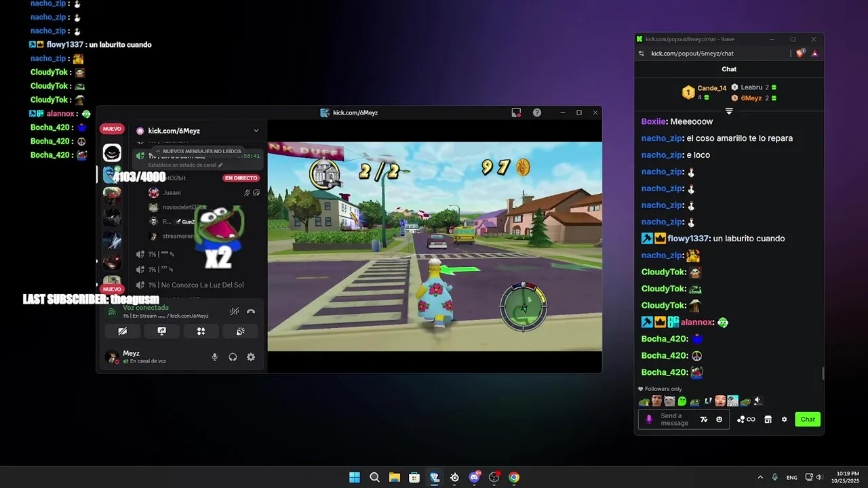Open Discord soundboard button
Image resolution: width=868 pixels, height=488 pixels.
tap(240, 331)
